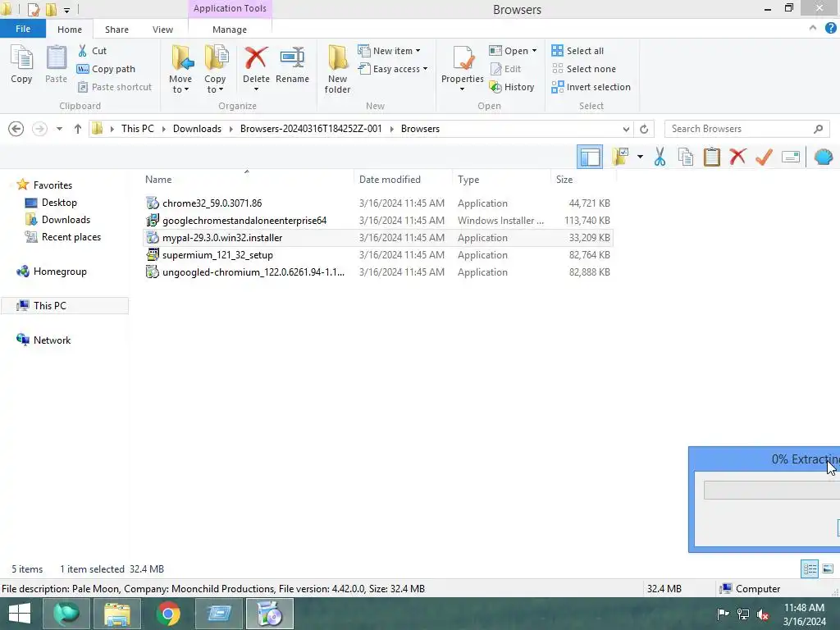Select the googlechromestandaloneenterprise64 file
The height and width of the screenshot is (630, 840).
(x=377, y=220)
